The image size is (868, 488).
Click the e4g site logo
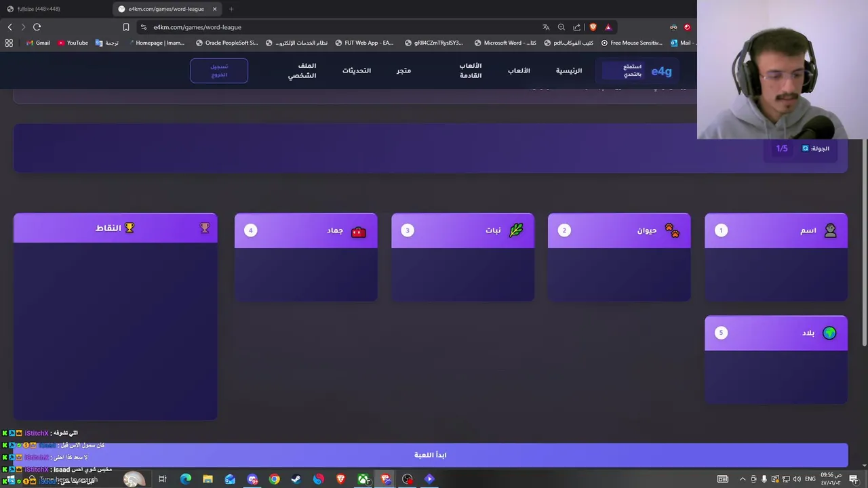(x=661, y=71)
